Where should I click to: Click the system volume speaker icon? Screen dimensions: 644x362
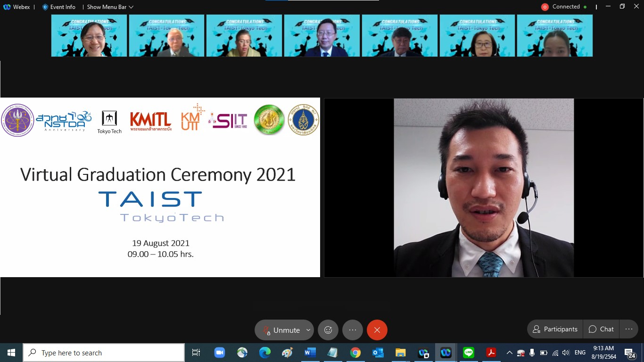(566, 353)
